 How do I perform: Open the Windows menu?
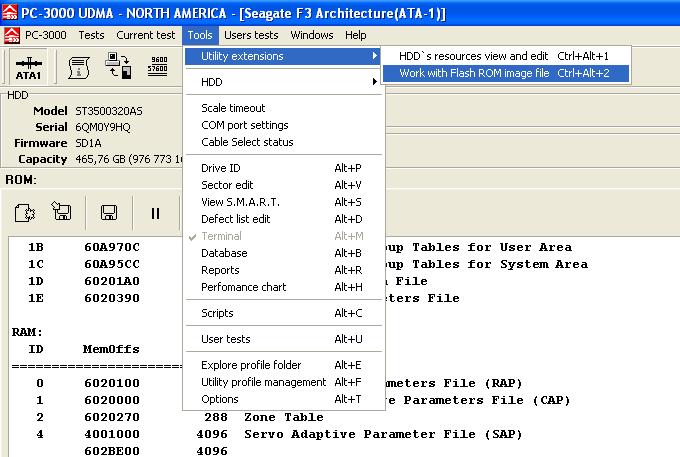point(312,35)
